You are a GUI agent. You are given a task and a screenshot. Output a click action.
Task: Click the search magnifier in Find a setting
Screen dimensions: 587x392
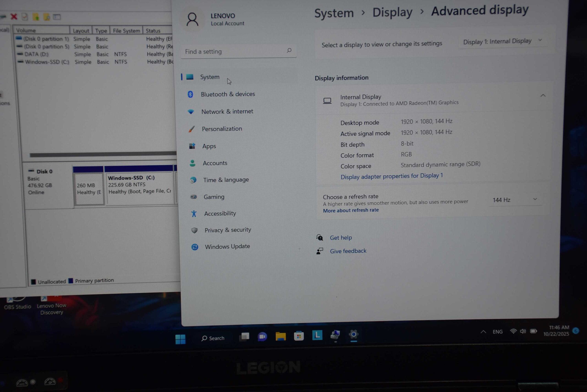tap(289, 50)
